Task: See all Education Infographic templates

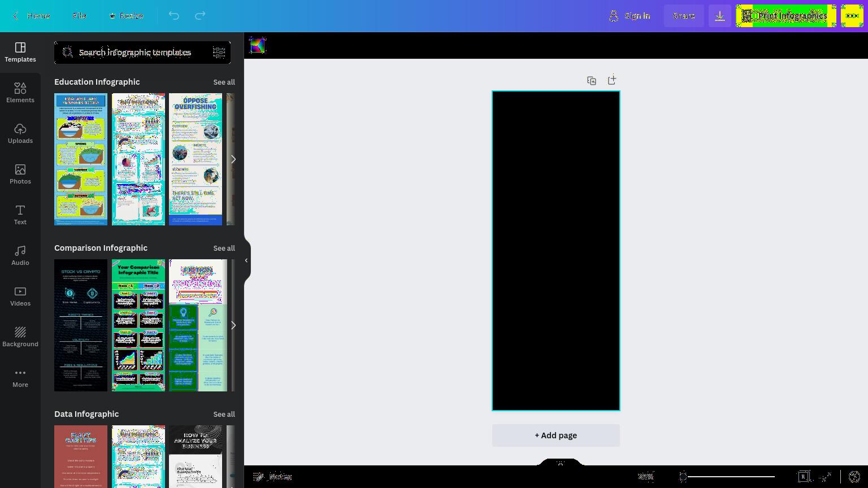Action: (x=224, y=82)
